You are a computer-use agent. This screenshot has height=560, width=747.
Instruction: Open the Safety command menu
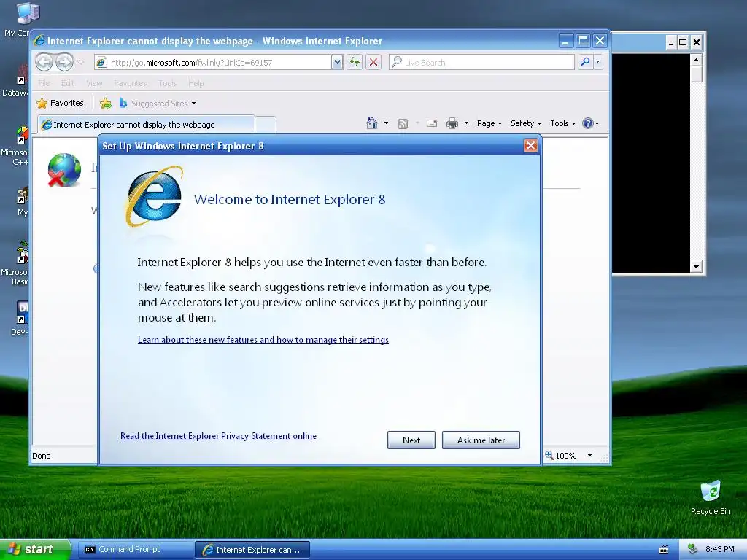[526, 123]
